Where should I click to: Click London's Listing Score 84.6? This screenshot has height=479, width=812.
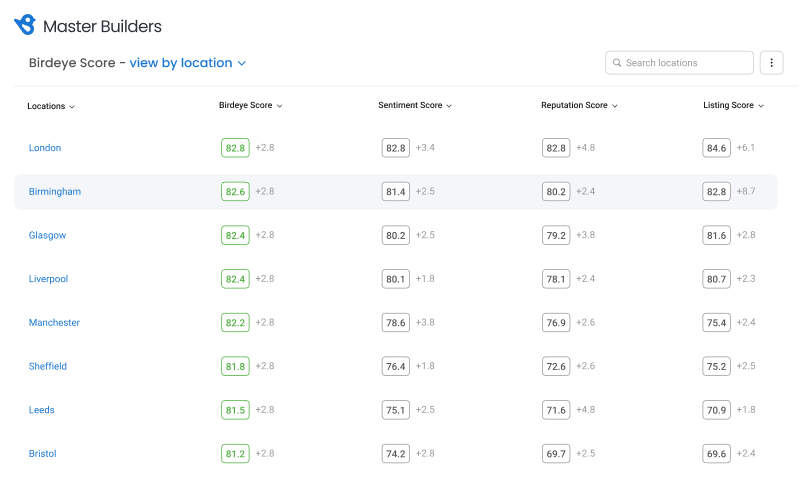click(x=717, y=148)
